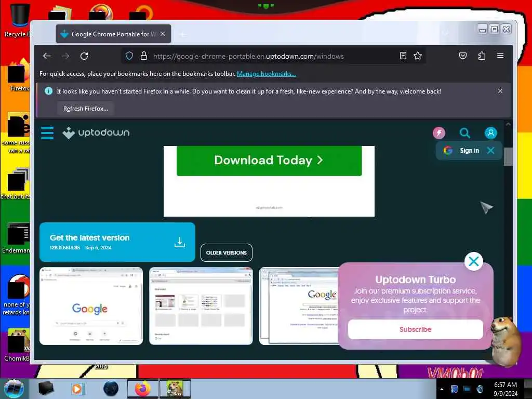Open third screenshot of old Google page
Screen dimensions: 532x399
[299, 306]
